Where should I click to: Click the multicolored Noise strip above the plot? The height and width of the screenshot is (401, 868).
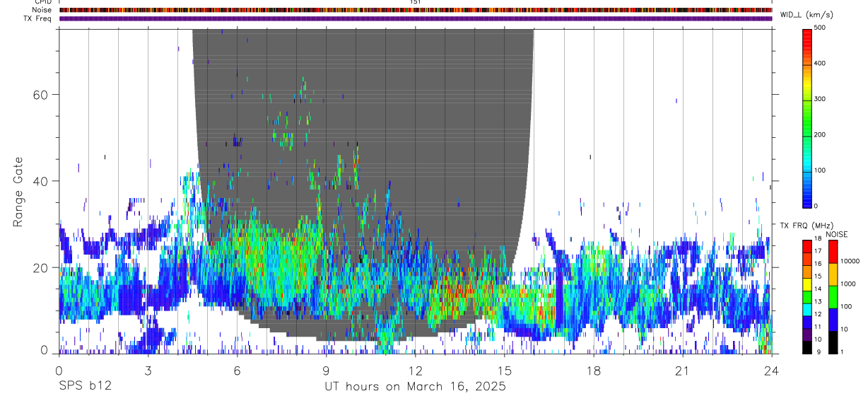point(416,10)
